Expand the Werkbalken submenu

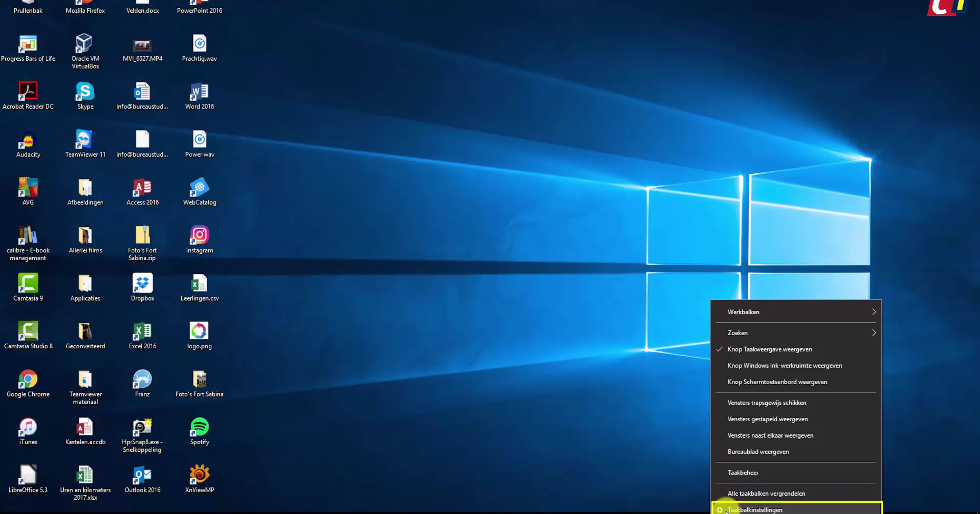coord(743,312)
